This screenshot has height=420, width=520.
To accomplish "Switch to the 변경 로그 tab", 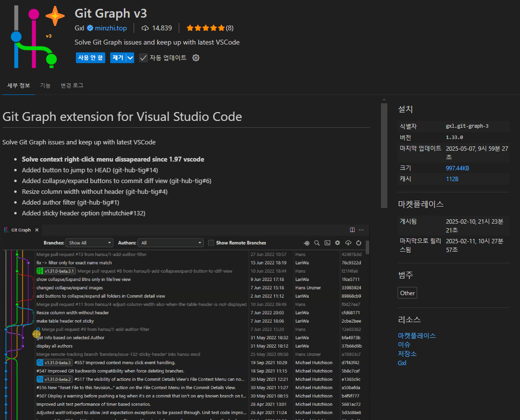I will 72,86.
